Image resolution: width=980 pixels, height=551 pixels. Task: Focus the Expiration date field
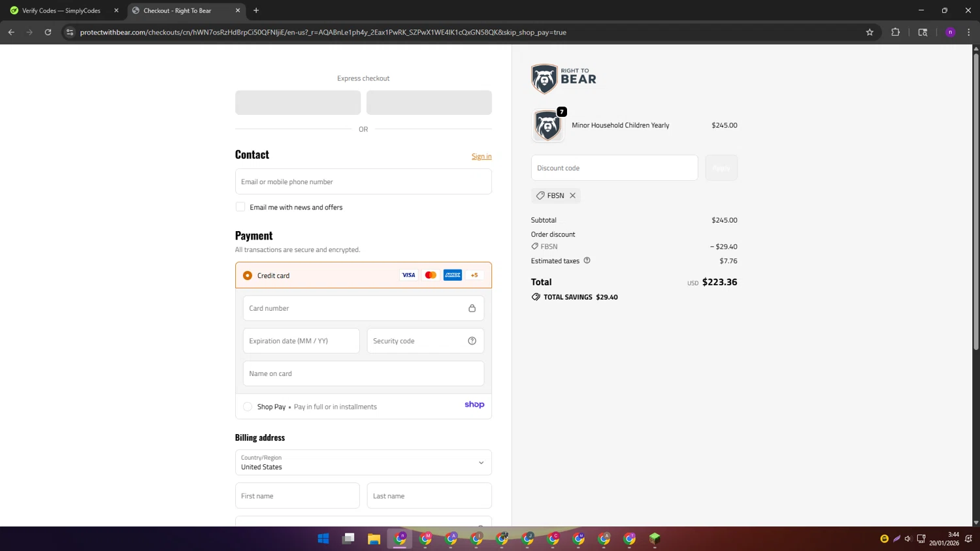301,341
